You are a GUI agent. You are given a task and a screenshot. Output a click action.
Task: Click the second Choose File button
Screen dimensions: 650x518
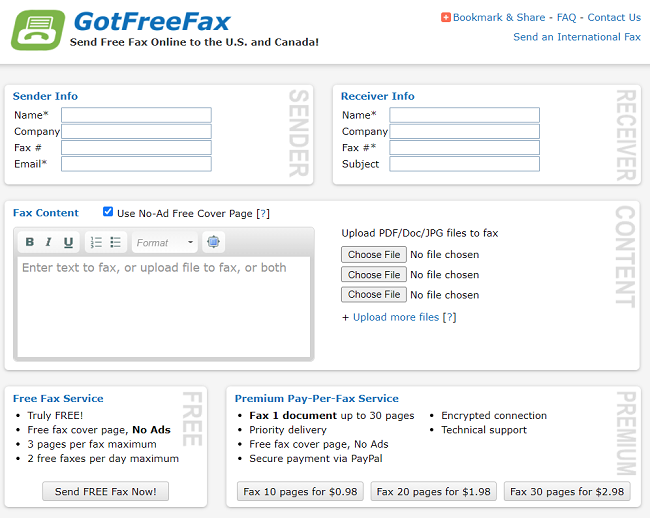374,275
